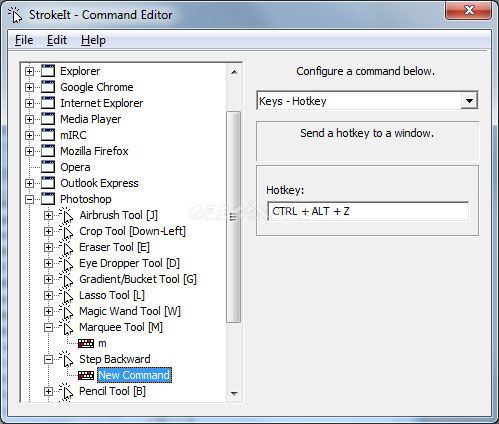499x424 pixels.
Task: Click the keyboard icon next to 'm'
Action: click(86, 343)
